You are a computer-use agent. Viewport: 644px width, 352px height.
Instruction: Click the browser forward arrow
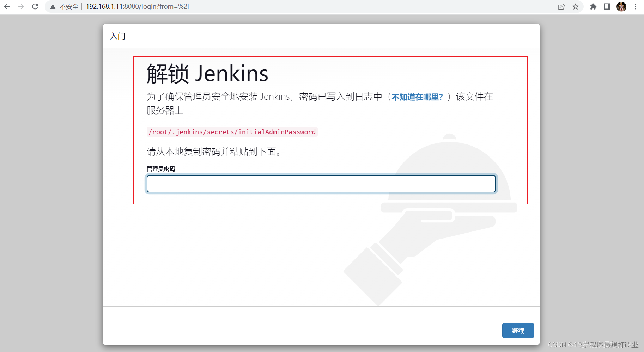21,6
